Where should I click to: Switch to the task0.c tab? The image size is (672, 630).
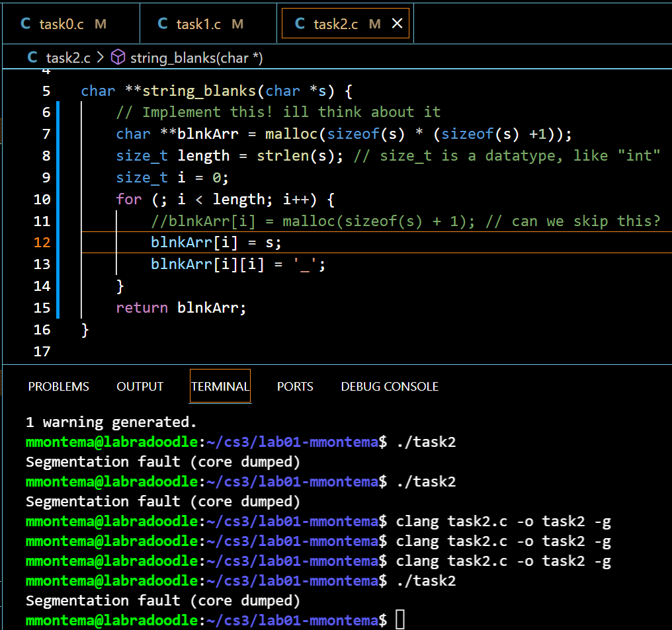tap(62, 24)
